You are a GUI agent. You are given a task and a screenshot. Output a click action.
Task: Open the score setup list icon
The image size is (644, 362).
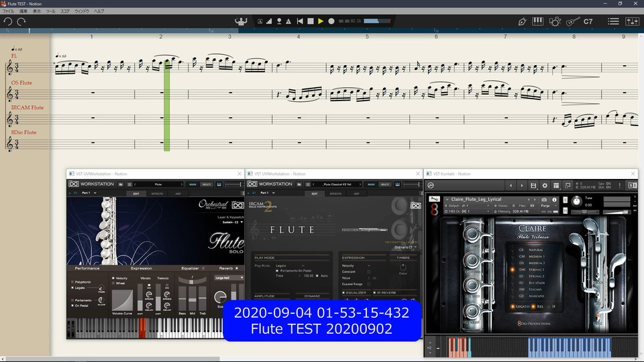click(x=613, y=21)
